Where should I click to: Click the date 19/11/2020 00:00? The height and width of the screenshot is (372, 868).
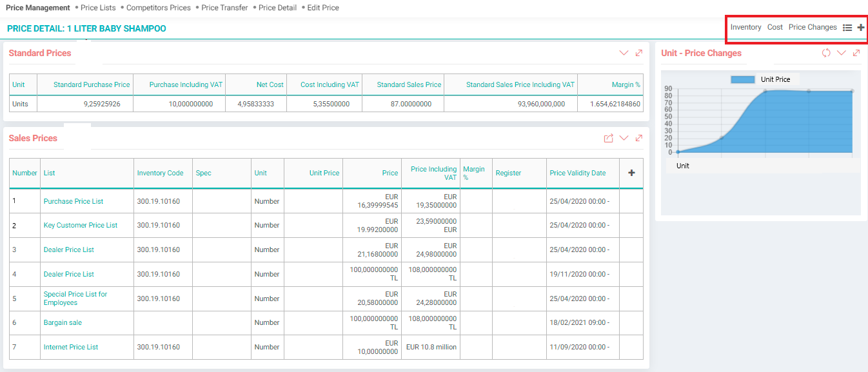coord(578,274)
